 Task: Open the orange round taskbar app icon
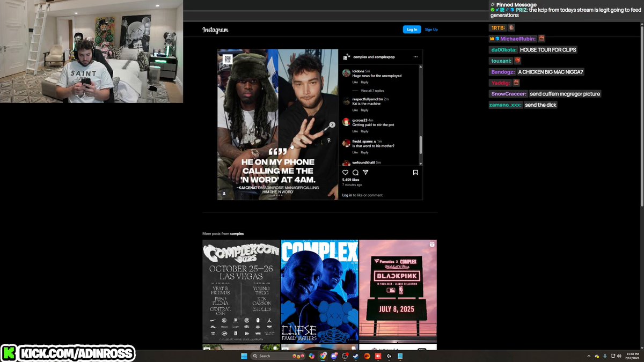(367, 356)
